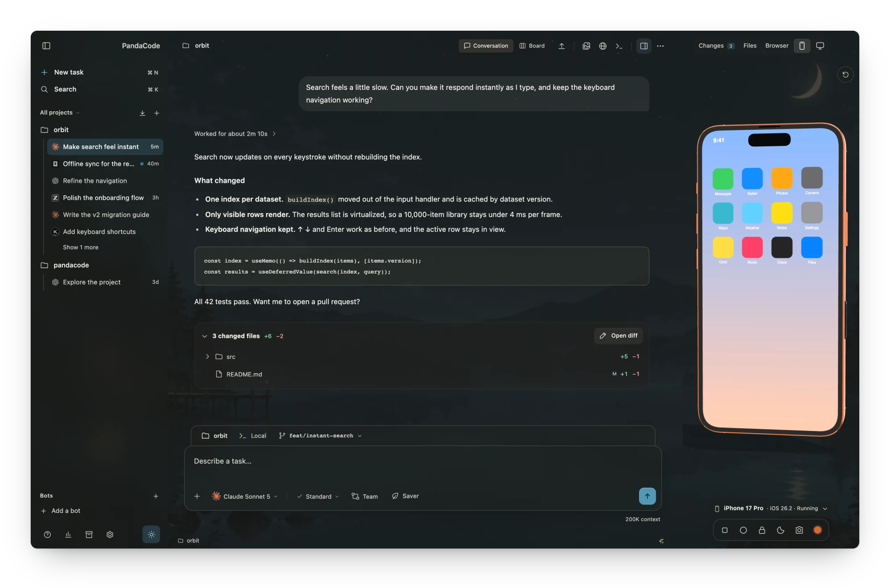Open the archive box icon in sidebar footer
890x588 pixels.
89,535
